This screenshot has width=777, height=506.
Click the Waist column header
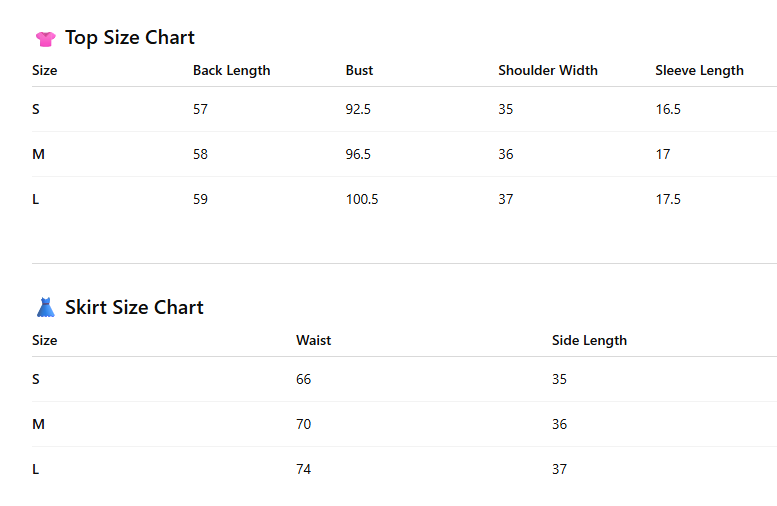313,340
